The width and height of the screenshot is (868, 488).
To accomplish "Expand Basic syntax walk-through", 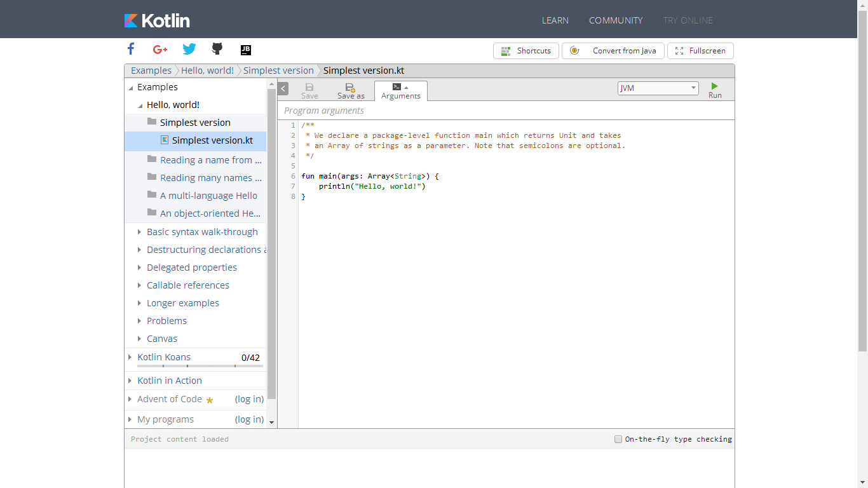I will (x=139, y=232).
